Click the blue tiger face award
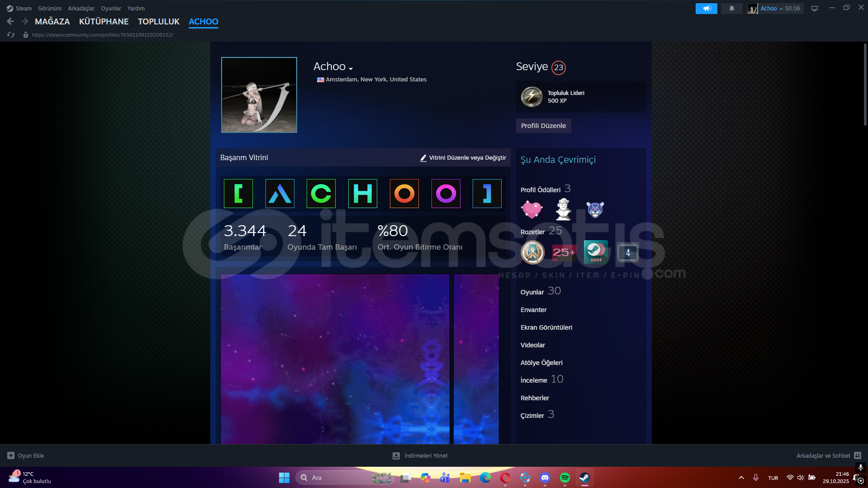The image size is (868, 488). click(x=595, y=209)
